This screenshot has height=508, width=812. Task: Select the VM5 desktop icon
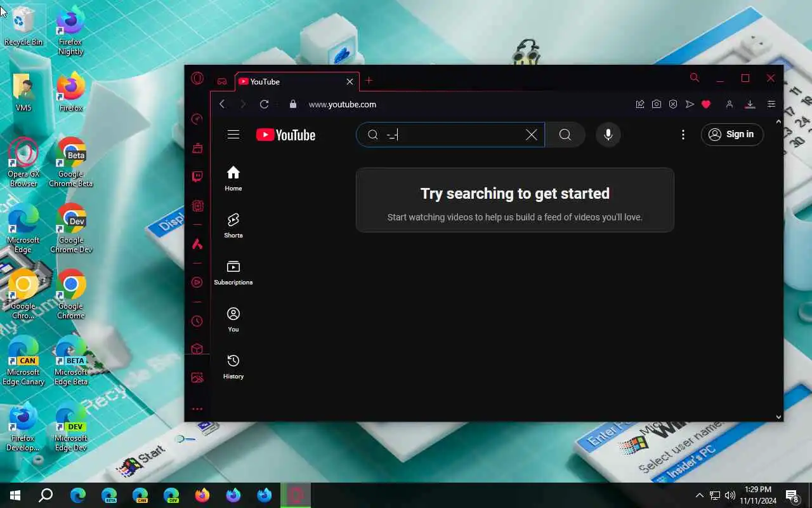coord(23,93)
